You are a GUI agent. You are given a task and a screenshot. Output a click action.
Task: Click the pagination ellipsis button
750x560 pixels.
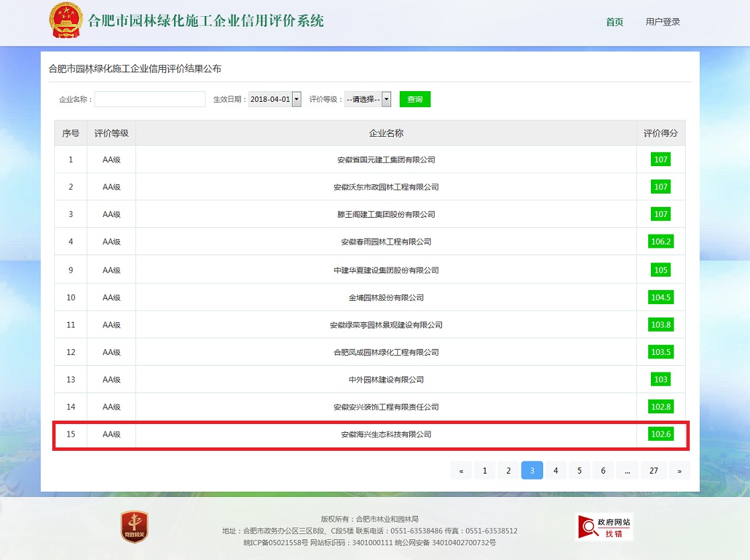pos(627,471)
